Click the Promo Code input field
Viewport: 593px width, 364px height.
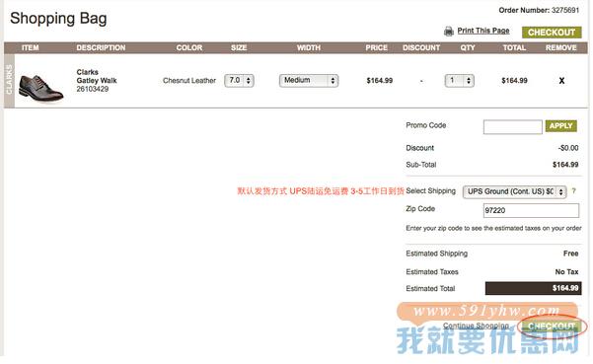point(512,127)
